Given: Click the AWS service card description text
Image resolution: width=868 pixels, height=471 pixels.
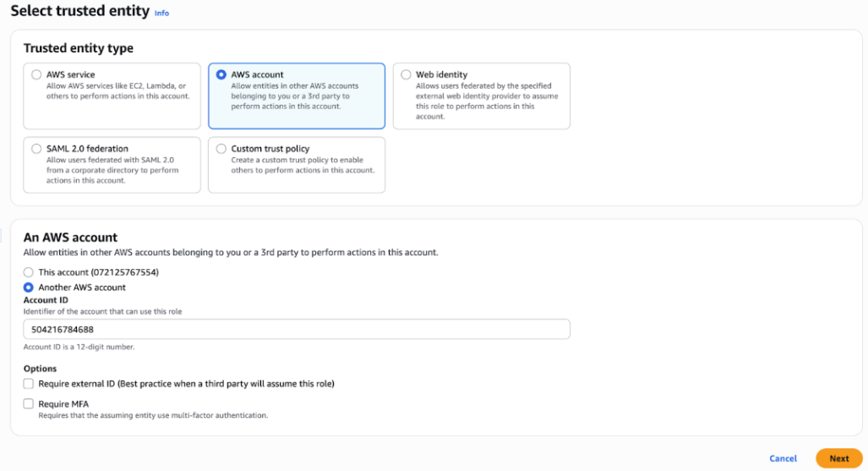Looking at the screenshot, I should pos(117,90).
